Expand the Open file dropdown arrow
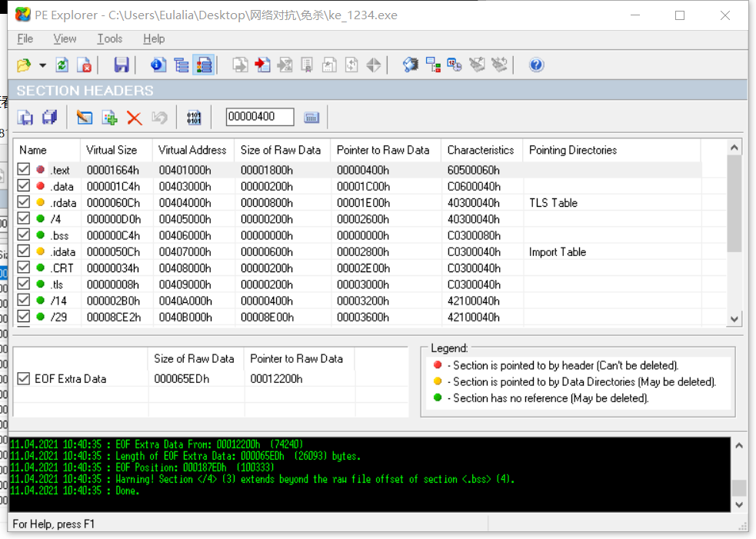Viewport: 756px width, 539px height. coord(42,65)
